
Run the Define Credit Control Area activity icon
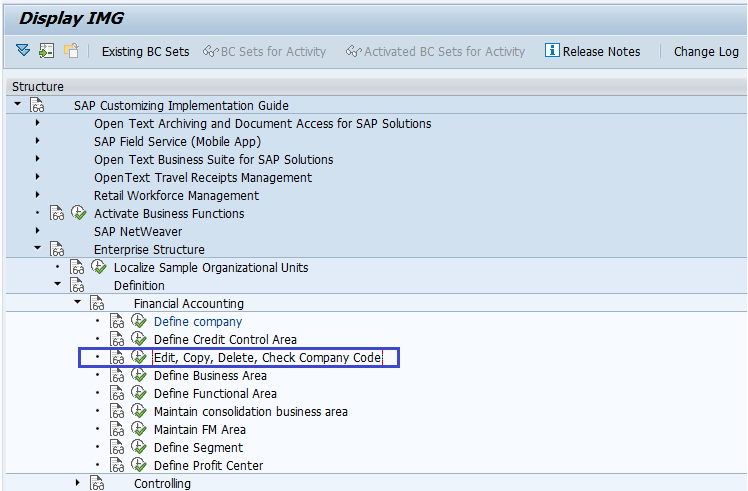click(x=139, y=340)
